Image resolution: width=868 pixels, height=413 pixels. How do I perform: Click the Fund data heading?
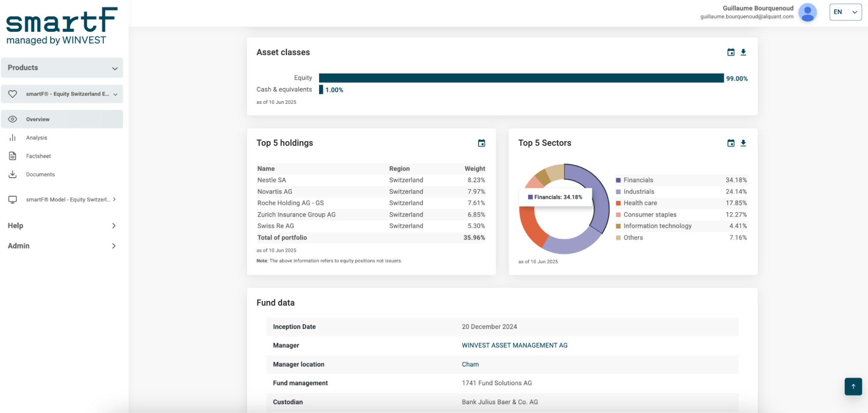click(275, 303)
